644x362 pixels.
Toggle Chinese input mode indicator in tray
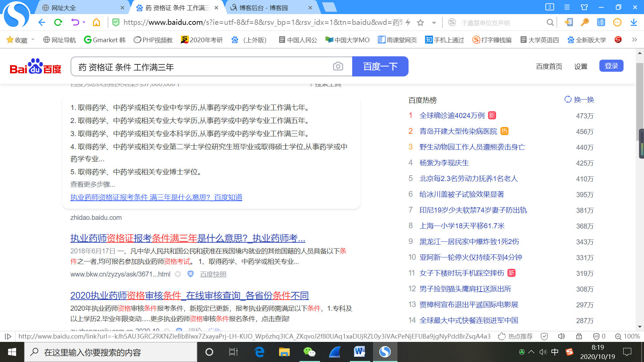point(555,352)
